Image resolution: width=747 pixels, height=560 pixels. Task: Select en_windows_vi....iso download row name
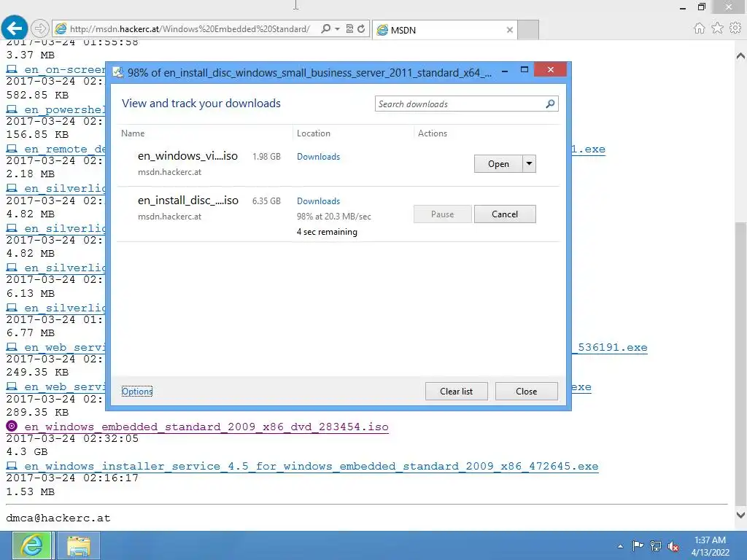coord(187,156)
